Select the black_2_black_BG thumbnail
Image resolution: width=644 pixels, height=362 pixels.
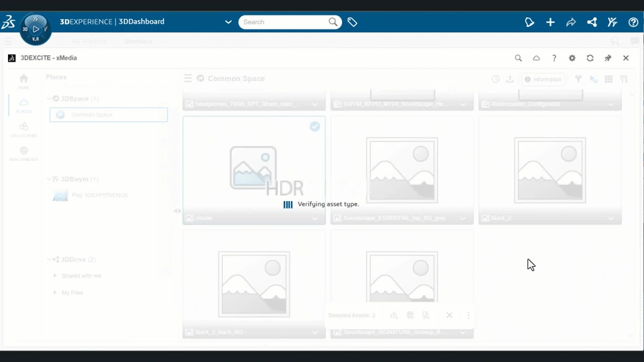click(x=254, y=284)
